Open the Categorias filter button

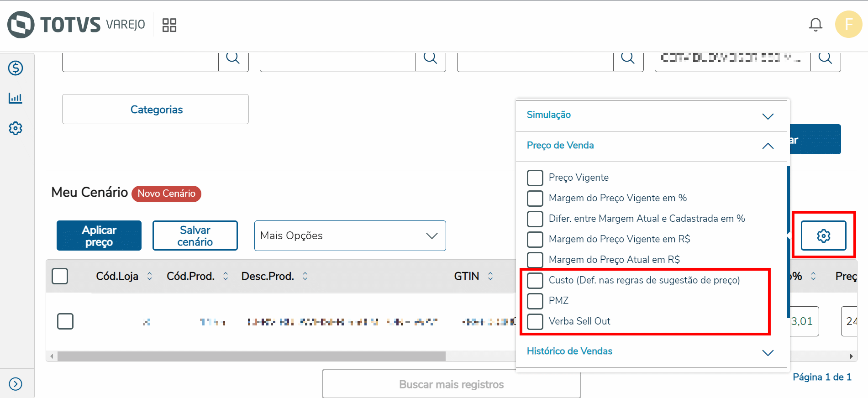tap(155, 109)
